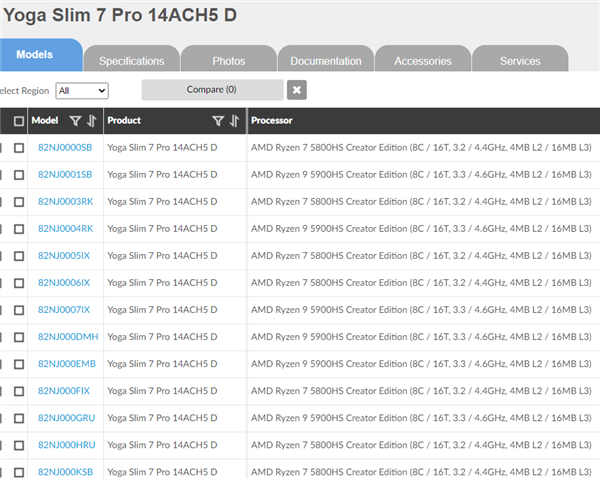The image size is (600, 479).
Task: Open the Documentation tab
Action: (326, 59)
